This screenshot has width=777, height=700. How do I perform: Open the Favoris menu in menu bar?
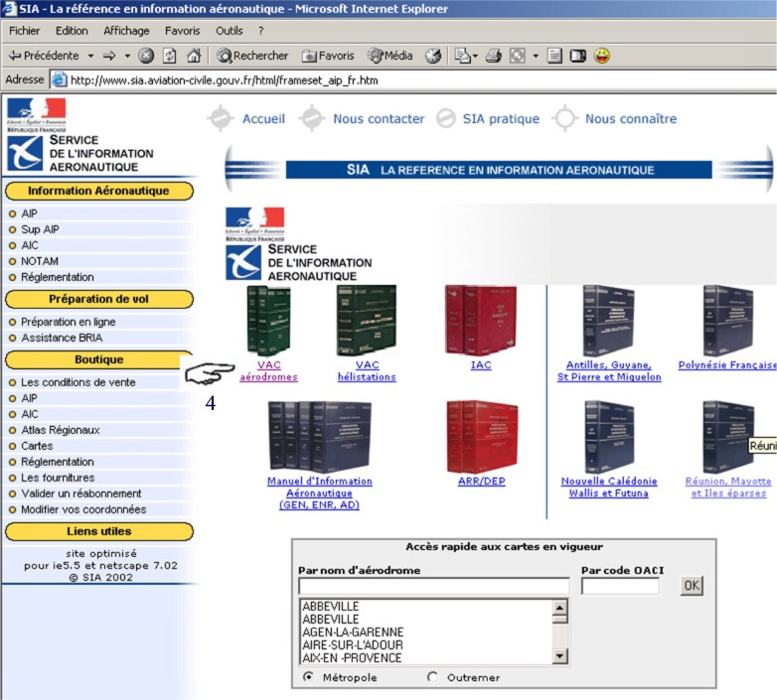(183, 31)
